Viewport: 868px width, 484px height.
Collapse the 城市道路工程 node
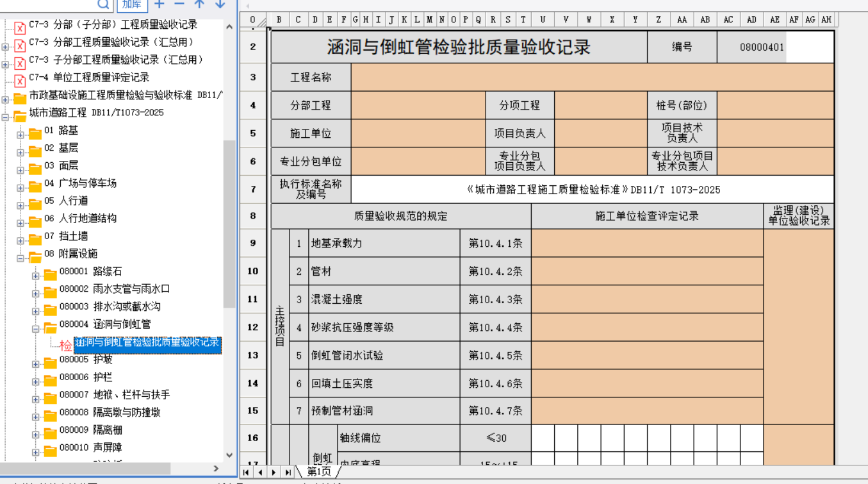point(5,117)
